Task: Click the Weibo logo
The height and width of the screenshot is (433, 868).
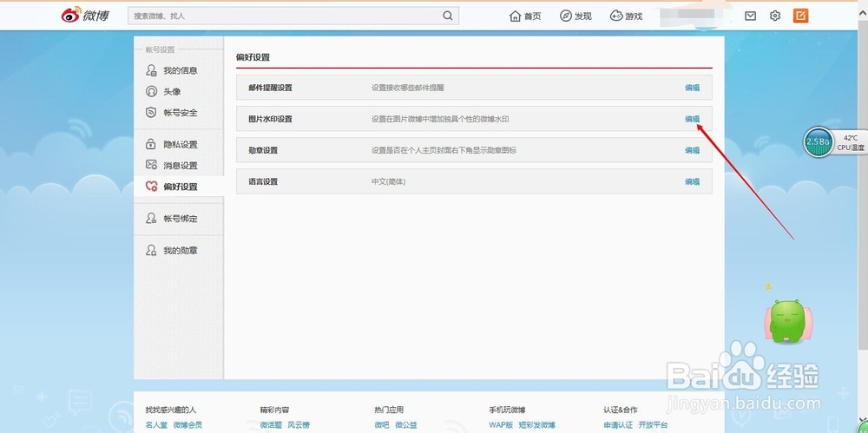Action: tap(85, 15)
